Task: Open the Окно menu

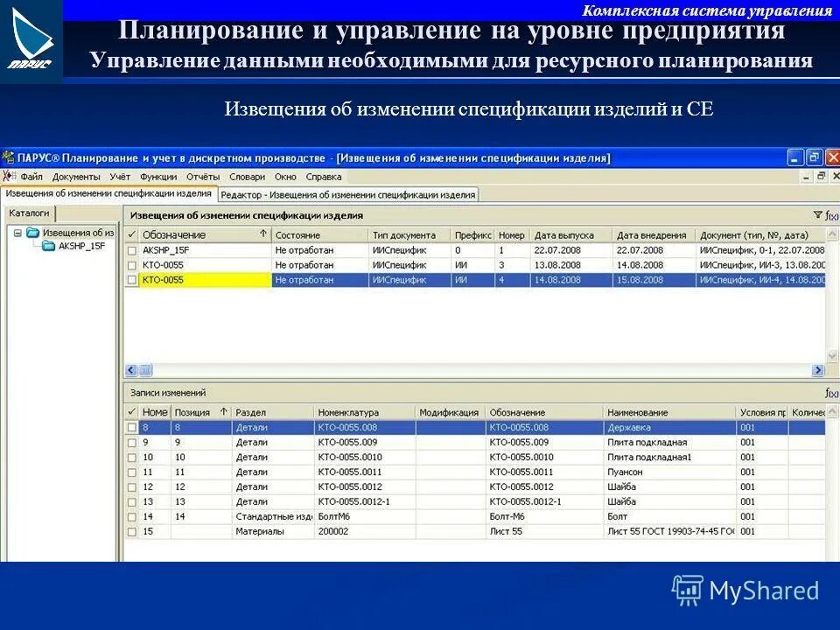Action: [285, 177]
